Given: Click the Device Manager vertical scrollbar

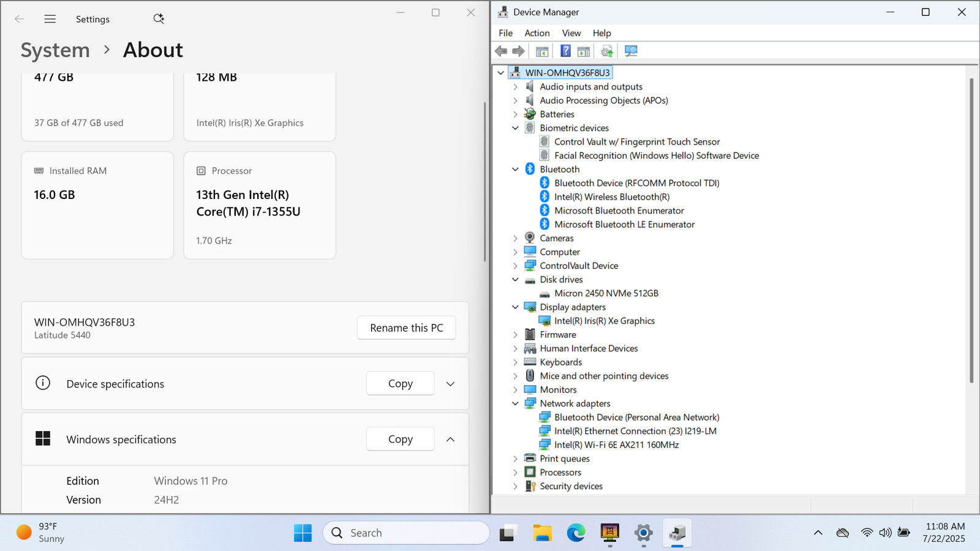Looking at the screenshot, I should [971, 230].
